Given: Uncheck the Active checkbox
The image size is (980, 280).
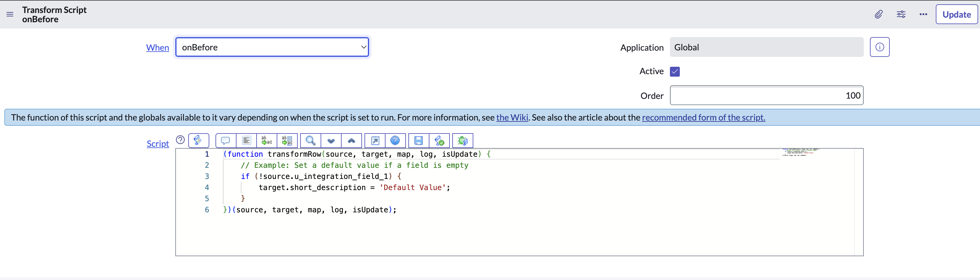Looking at the screenshot, I should (x=675, y=71).
